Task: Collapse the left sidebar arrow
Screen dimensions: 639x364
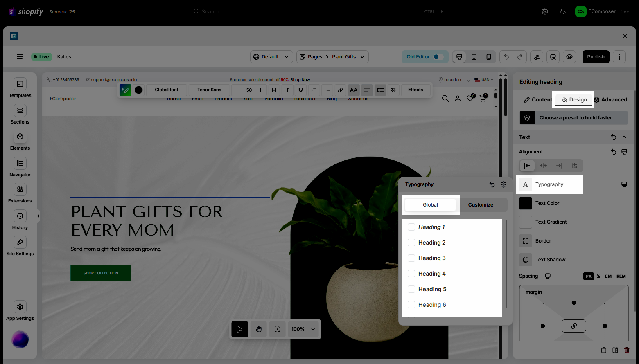Action: (38, 216)
